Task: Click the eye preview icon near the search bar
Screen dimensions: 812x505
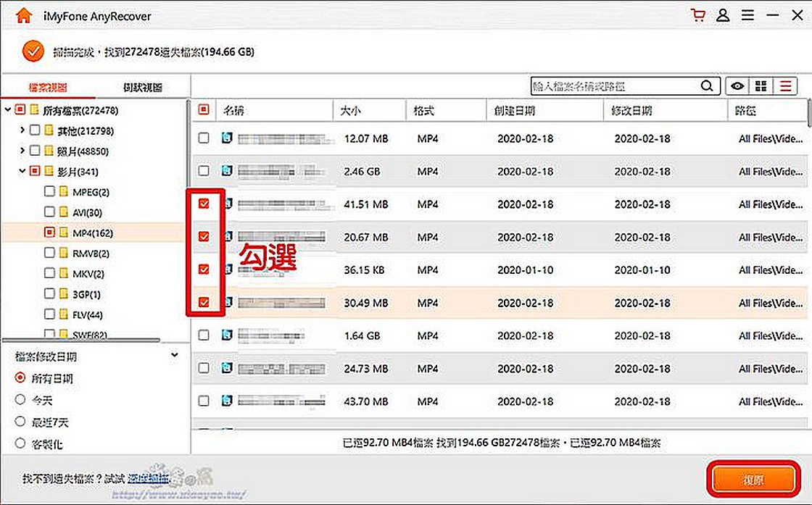Action: click(737, 85)
